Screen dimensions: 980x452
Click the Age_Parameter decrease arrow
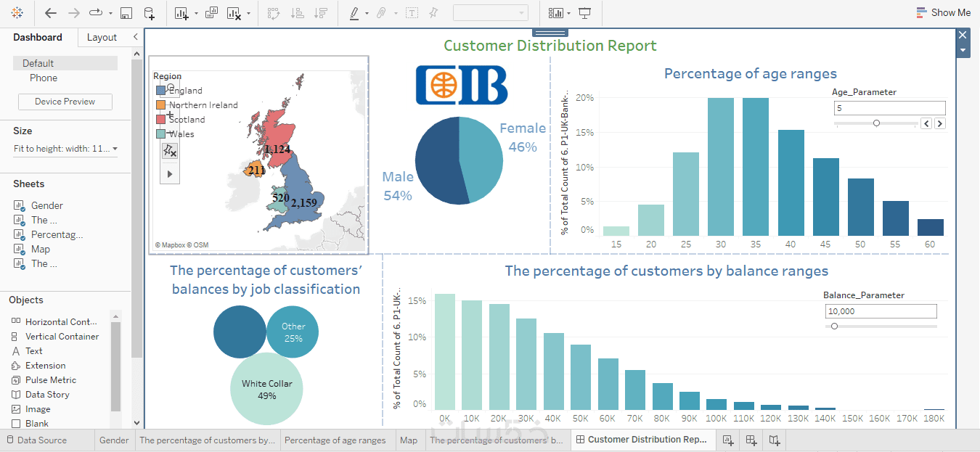tap(926, 123)
